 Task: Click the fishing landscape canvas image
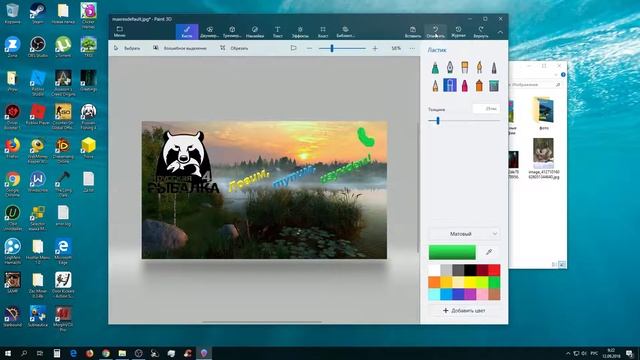264,190
